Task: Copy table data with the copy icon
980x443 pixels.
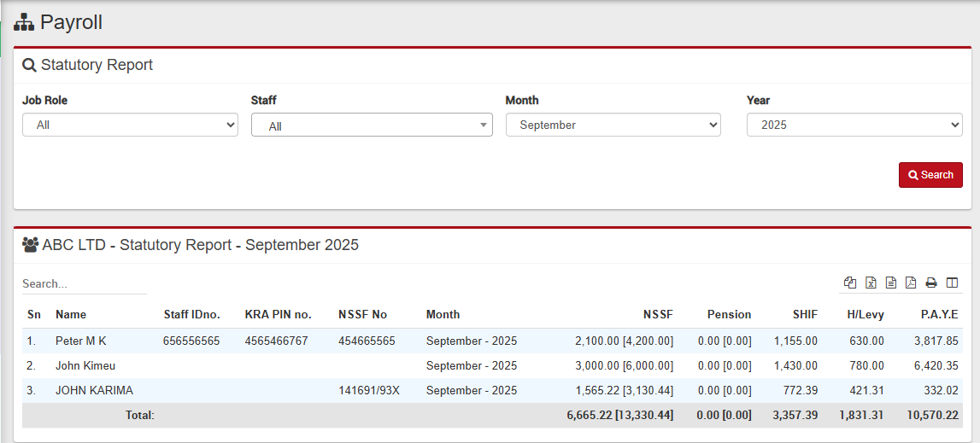Action: tap(850, 283)
